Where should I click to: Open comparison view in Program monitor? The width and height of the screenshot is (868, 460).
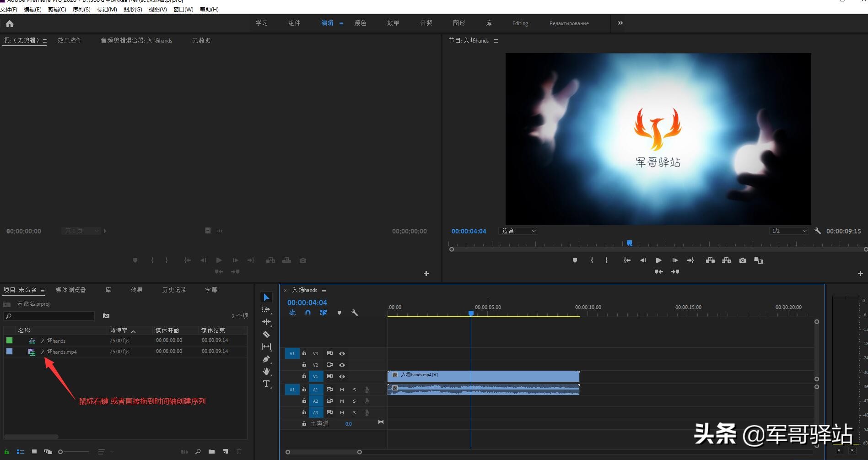[758, 260]
